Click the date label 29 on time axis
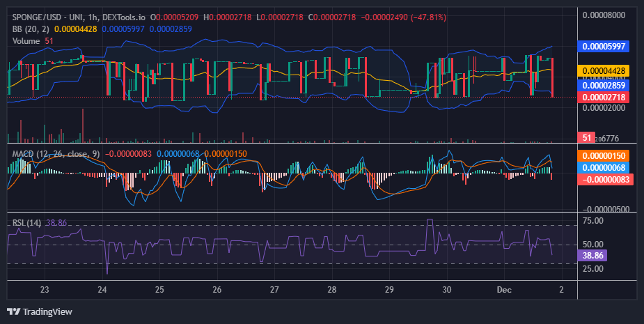The image size is (644, 324). tap(389, 289)
